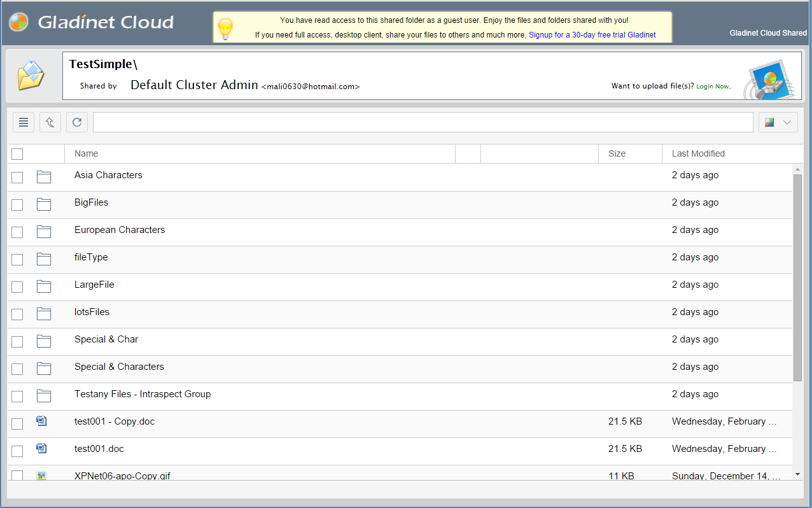The image size is (812, 508).
Task: Click the scrollbar down arrow
Action: 797,474
